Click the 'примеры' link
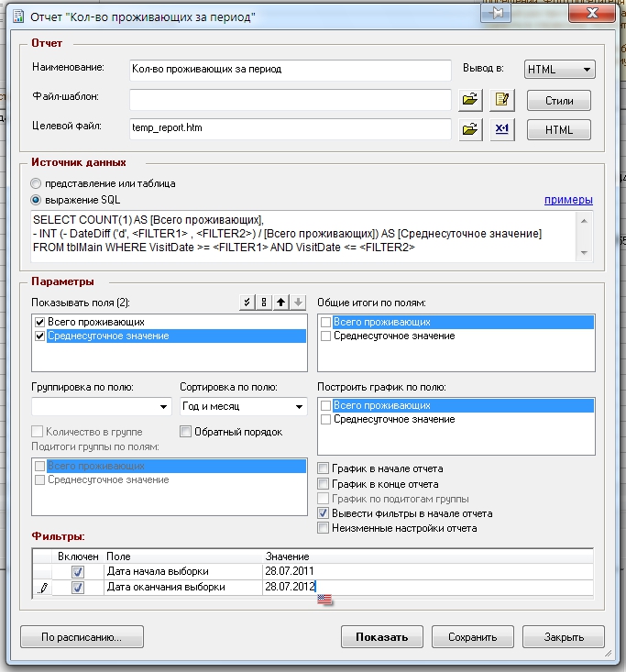Viewport: 626px width, 672px height. coord(568,200)
